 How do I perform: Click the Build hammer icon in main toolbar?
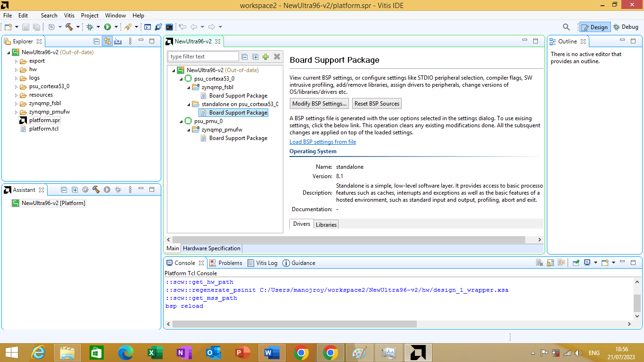[x=69, y=27]
